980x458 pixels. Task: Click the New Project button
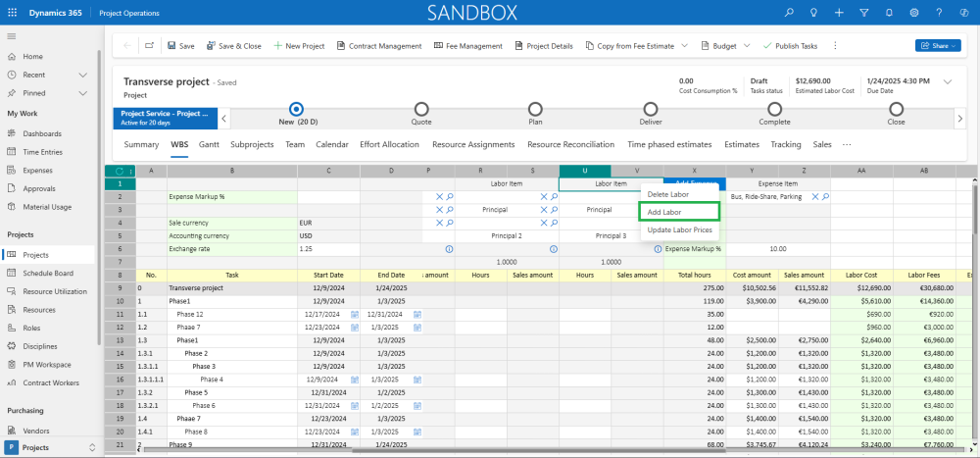click(299, 46)
